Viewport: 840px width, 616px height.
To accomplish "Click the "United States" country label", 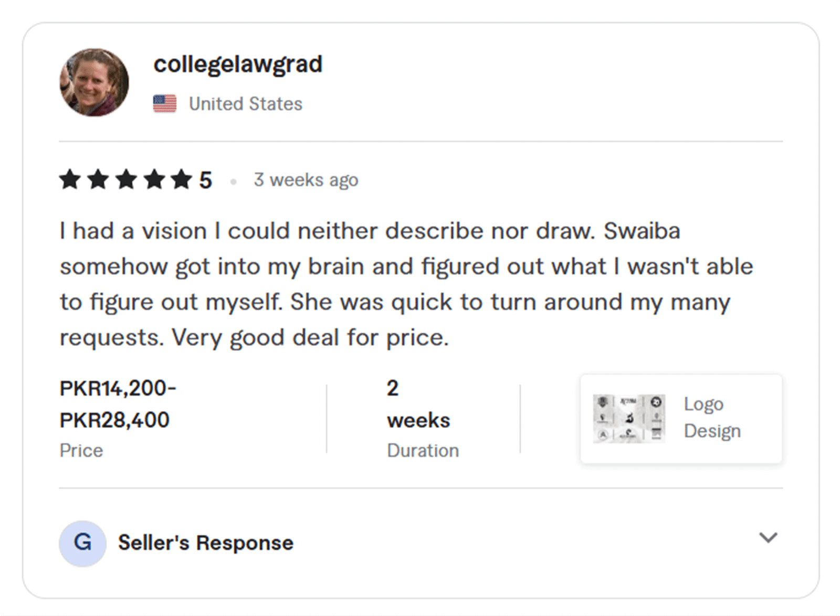I will coord(246,104).
